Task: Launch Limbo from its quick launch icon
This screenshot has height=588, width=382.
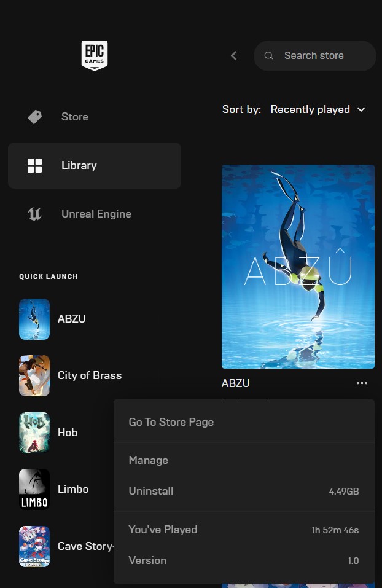Action: pyautogui.click(x=34, y=489)
